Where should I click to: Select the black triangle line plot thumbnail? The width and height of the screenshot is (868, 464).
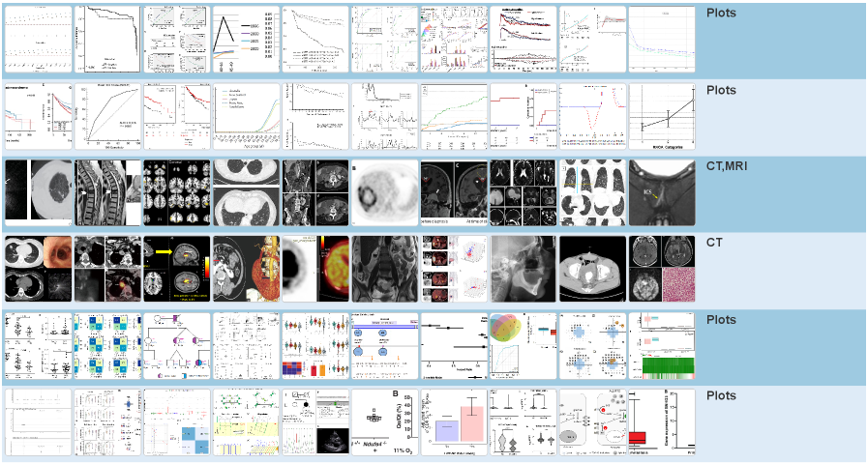pyautogui.click(x=246, y=40)
